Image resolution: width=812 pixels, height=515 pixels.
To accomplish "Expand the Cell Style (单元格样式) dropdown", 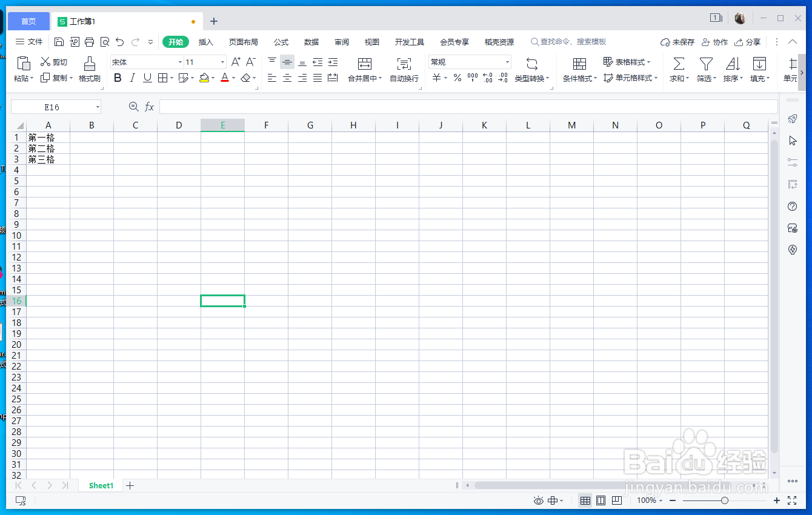I will [656, 78].
